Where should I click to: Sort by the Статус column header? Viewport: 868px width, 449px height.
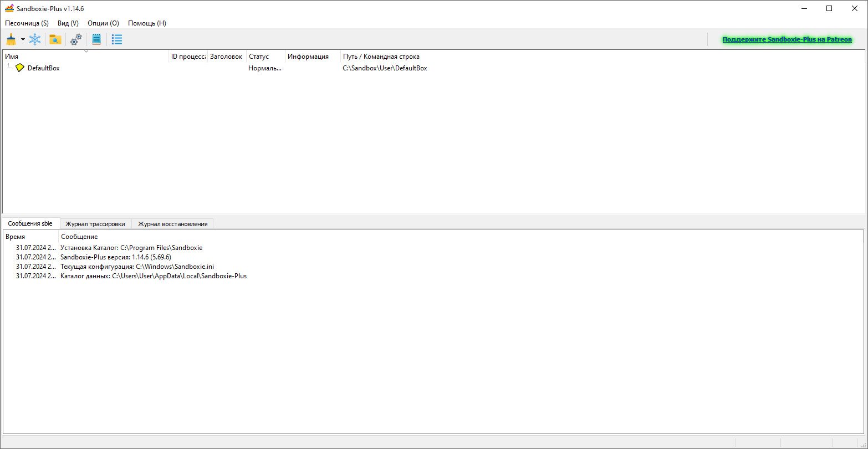(265, 57)
